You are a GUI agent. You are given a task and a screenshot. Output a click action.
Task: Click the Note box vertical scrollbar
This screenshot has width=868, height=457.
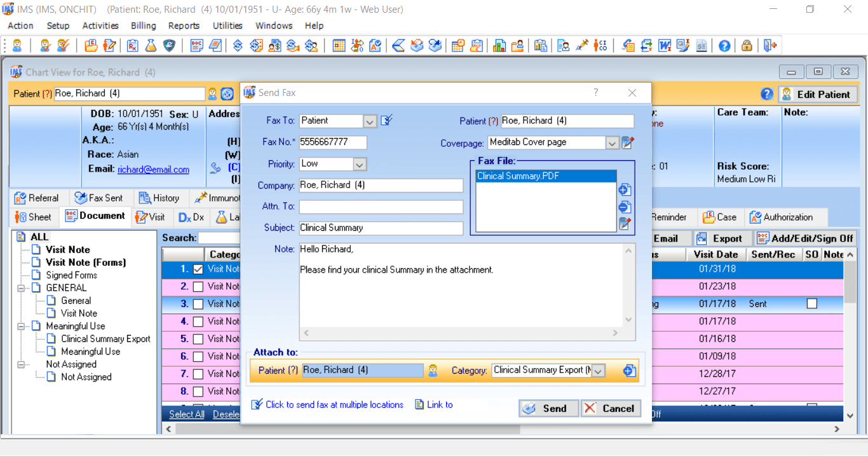point(629,285)
